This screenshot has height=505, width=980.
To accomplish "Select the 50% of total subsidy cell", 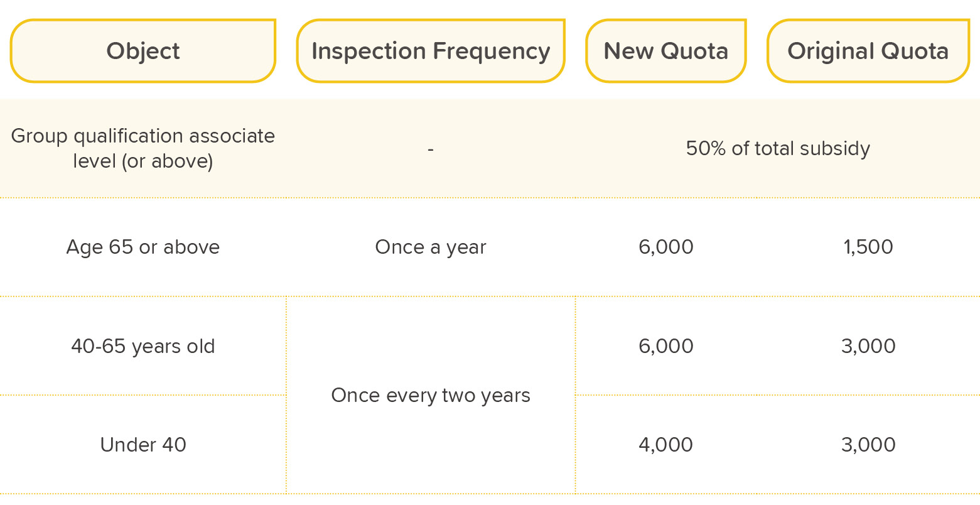I will point(778,148).
